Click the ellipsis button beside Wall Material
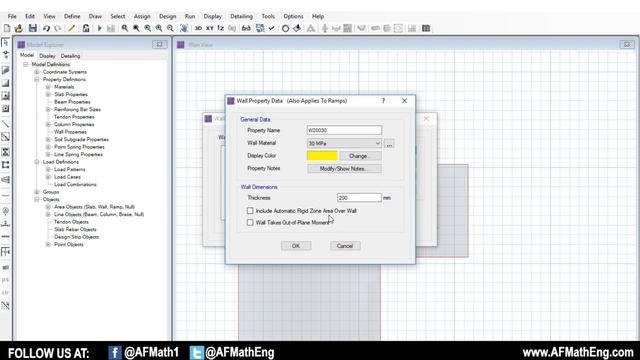This screenshot has width=640, height=360. [x=389, y=144]
